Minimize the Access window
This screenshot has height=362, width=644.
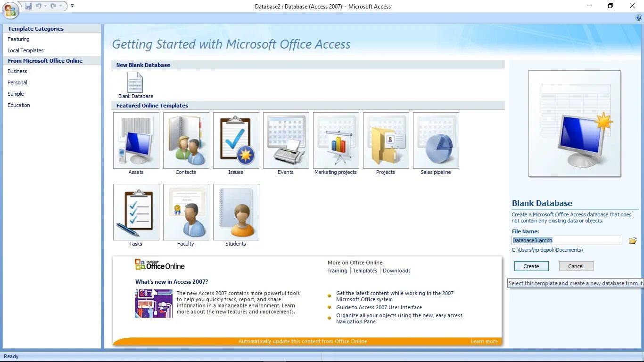(x=590, y=6)
